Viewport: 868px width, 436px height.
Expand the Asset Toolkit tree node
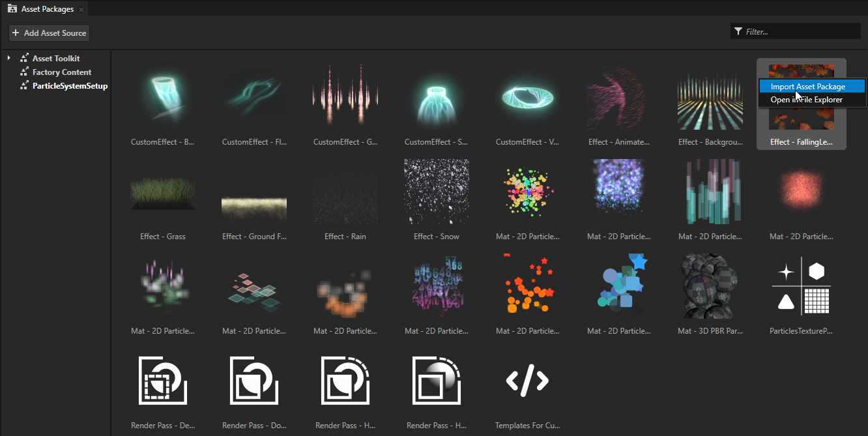tap(8, 57)
